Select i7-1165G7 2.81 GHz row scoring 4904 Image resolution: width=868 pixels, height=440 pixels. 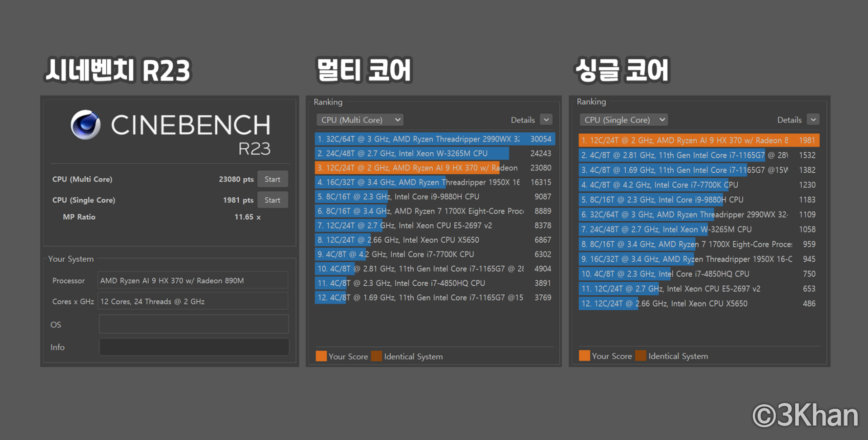coord(434,269)
